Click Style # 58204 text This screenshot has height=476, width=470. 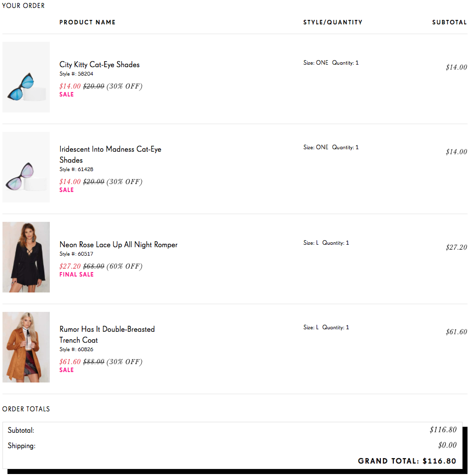[76, 74]
